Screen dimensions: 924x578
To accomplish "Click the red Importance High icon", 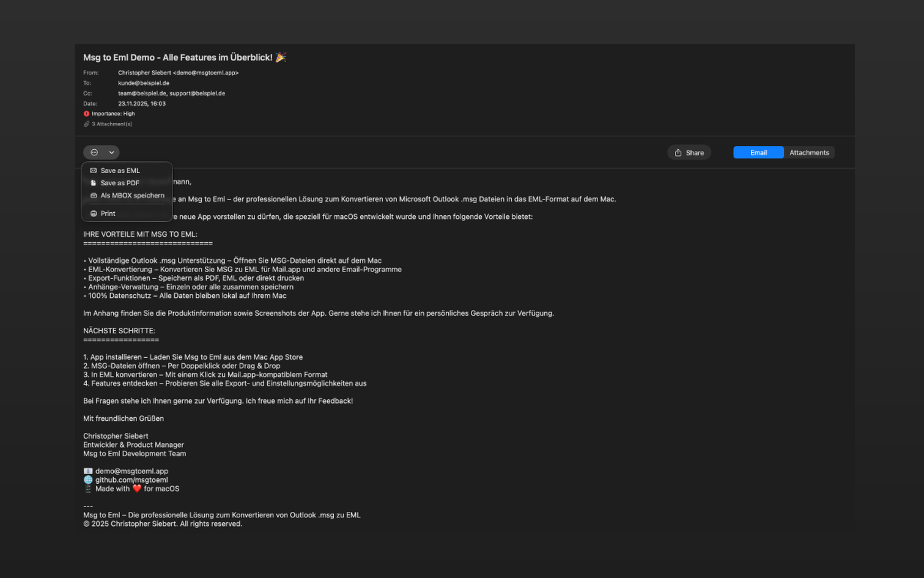I will point(87,114).
